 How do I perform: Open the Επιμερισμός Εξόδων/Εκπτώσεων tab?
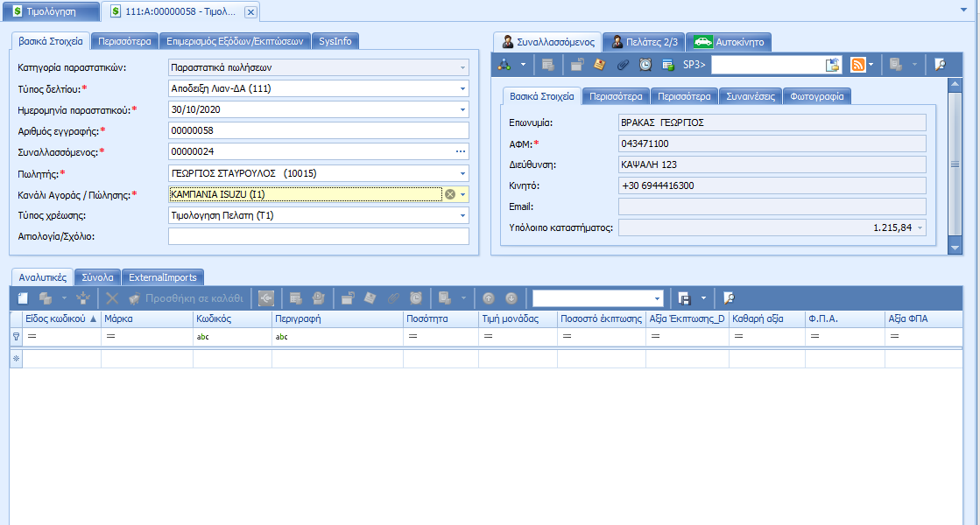[x=236, y=40]
